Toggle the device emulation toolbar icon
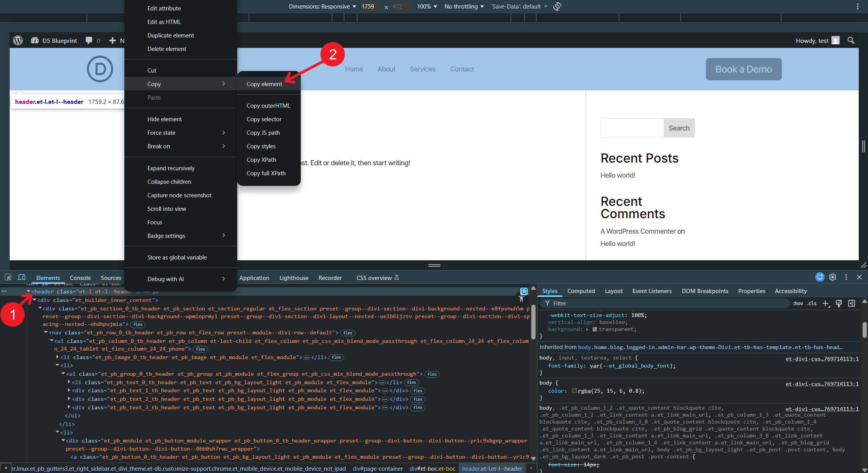Screen dimensions: 868x473 tap(22, 277)
